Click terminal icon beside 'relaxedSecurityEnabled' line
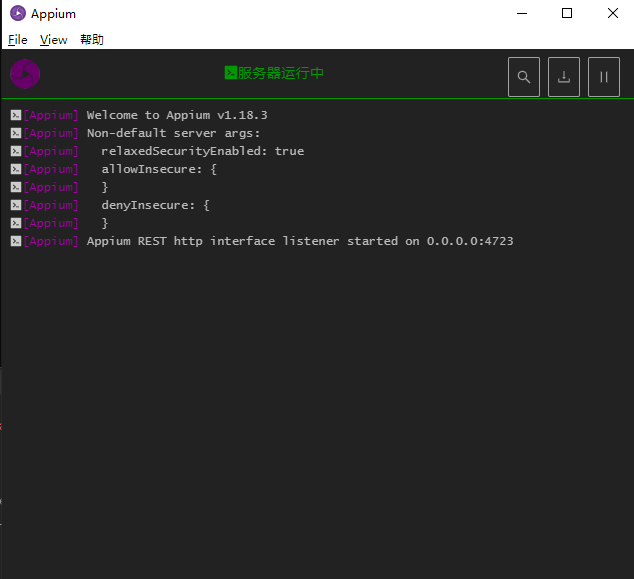This screenshot has width=634, height=579. pyautogui.click(x=16, y=151)
